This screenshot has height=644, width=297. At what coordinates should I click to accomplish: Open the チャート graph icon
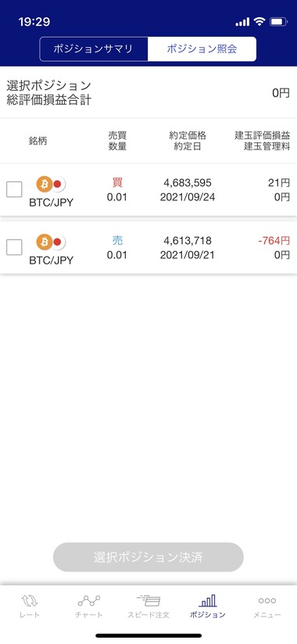89,601
